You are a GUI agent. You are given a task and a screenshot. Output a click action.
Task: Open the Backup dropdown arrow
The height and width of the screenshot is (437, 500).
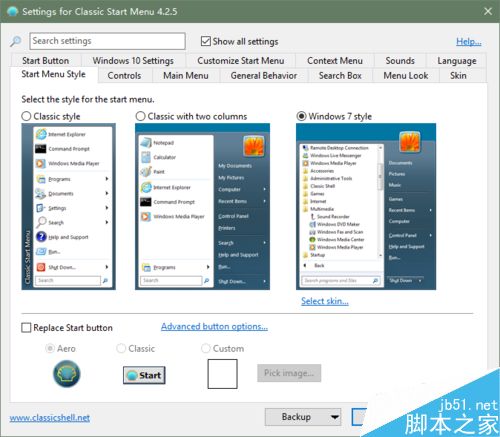coord(335,417)
